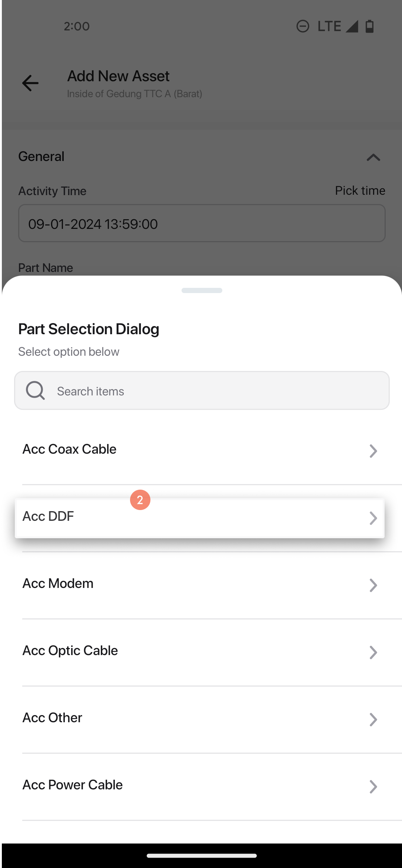Tap the bottom sheet drag handle
Viewport: 402px width, 868px height.
tap(202, 290)
